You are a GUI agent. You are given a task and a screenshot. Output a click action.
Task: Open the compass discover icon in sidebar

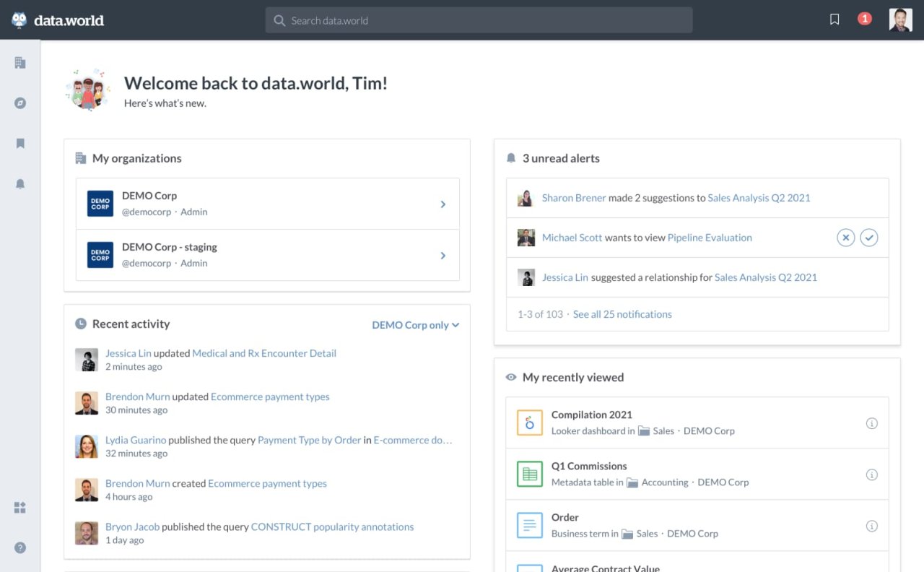20,103
